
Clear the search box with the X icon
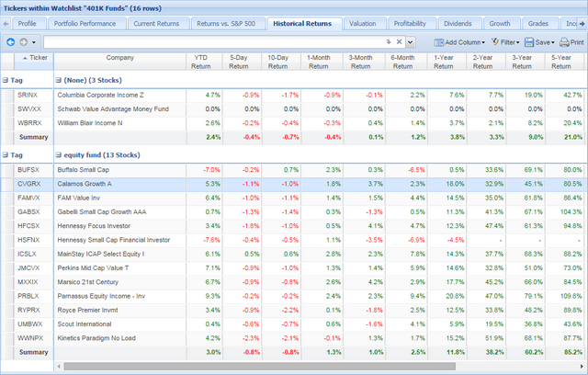[400, 41]
